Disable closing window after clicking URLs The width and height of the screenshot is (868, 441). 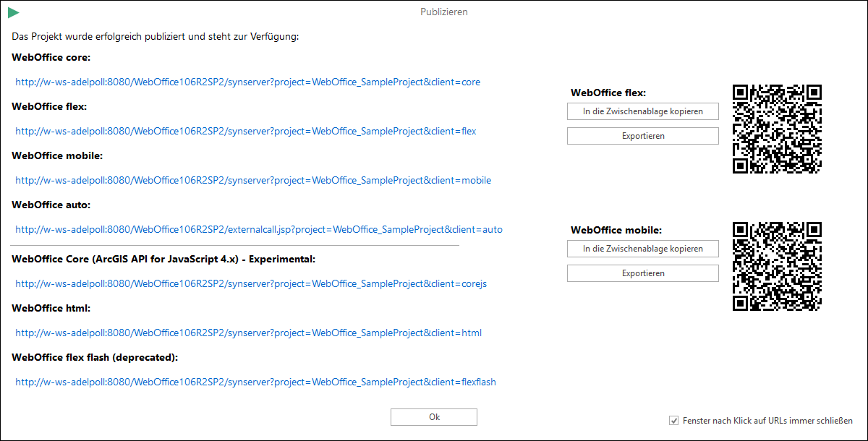(x=673, y=420)
